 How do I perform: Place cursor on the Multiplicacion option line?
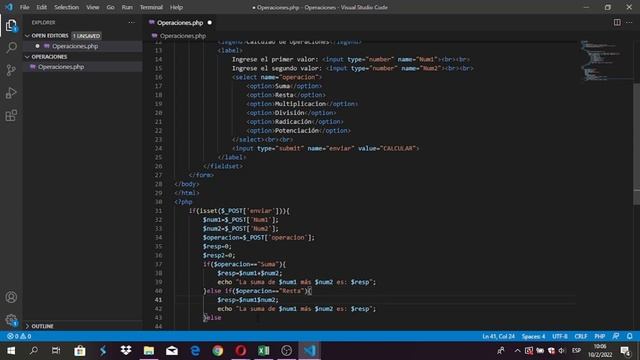click(x=302, y=104)
